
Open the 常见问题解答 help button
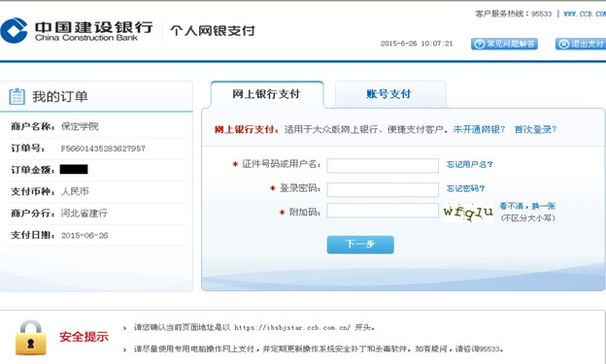(504, 44)
